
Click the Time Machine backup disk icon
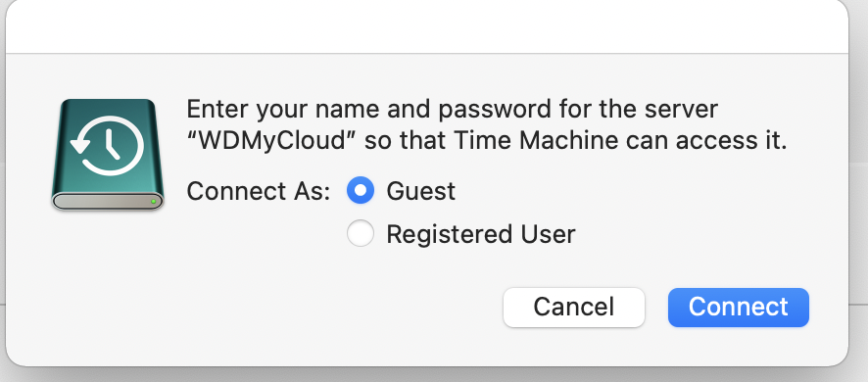[x=108, y=155]
